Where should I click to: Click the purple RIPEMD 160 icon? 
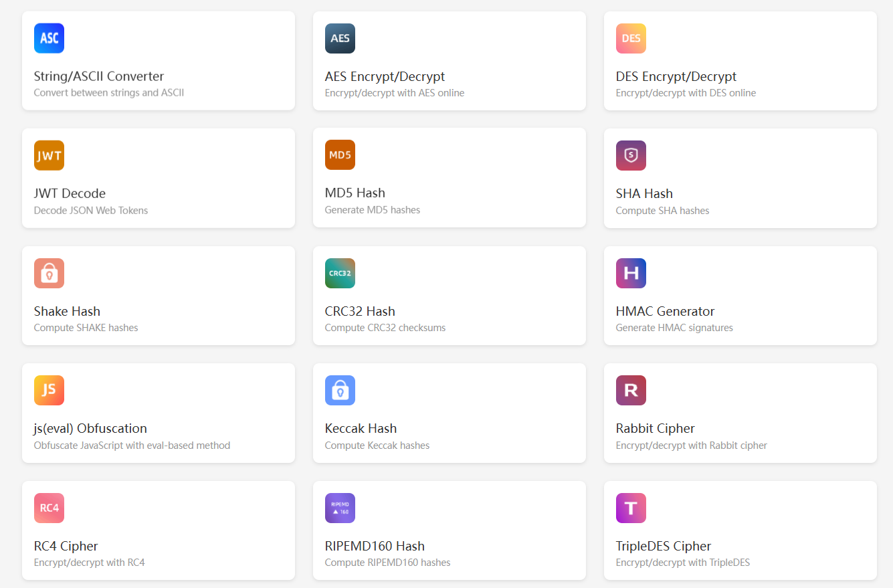(x=340, y=508)
